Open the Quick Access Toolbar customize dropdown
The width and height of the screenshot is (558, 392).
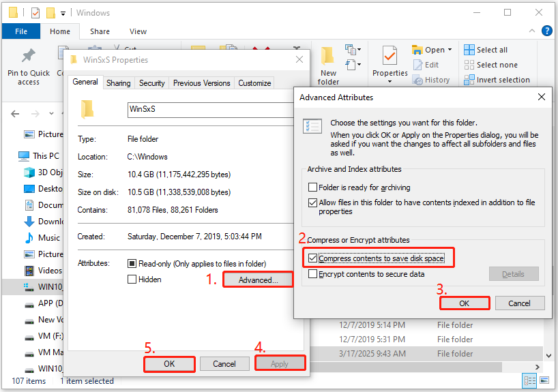[x=63, y=13]
